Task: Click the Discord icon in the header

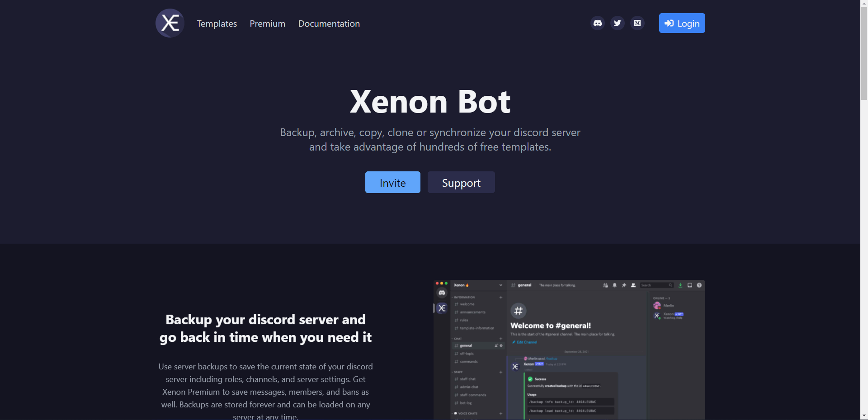Action: [x=597, y=23]
